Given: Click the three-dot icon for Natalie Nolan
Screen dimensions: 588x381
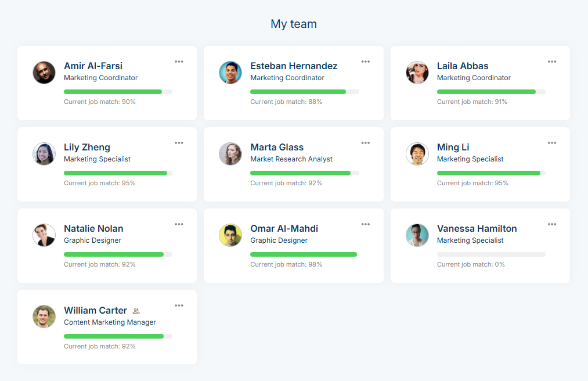Looking at the screenshot, I should pyautogui.click(x=179, y=224).
